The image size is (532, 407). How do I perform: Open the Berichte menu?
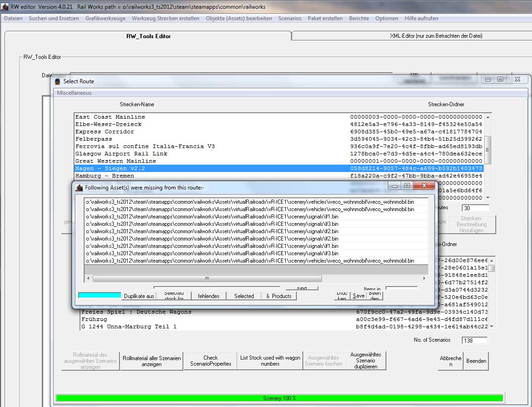pyautogui.click(x=359, y=18)
